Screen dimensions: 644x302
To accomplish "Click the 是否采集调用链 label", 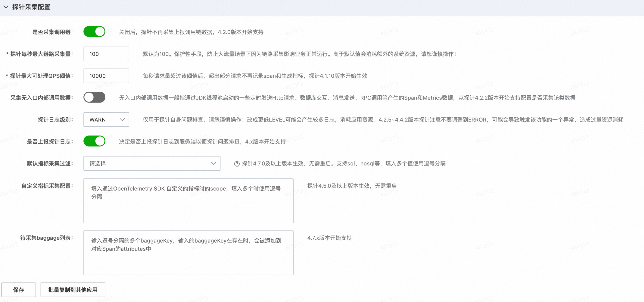I will [53, 32].
